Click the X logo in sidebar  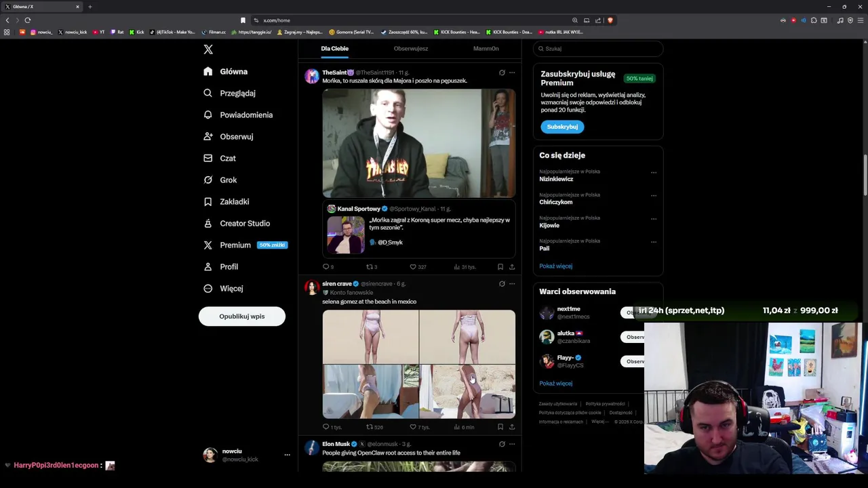click(208, 49)
